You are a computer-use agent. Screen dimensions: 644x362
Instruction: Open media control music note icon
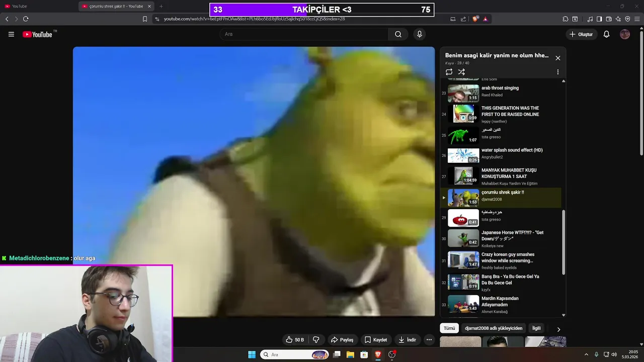[x=590, y=19]
